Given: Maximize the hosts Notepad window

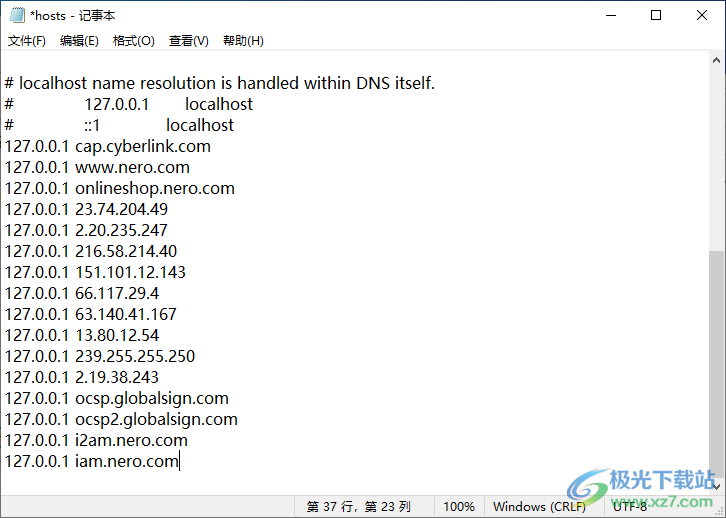Looking at the screenshot, I should coord(656,15).
